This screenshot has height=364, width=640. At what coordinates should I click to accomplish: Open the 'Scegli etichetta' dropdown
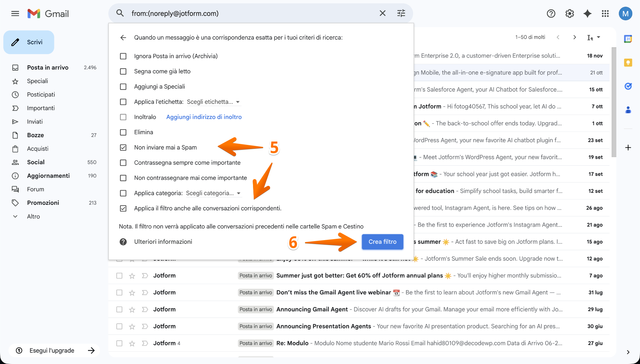[x=213, y=102]
